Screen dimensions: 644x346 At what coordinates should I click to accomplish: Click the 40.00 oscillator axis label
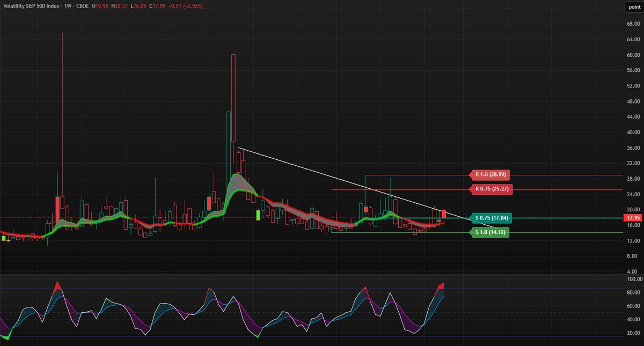point(632,320)
